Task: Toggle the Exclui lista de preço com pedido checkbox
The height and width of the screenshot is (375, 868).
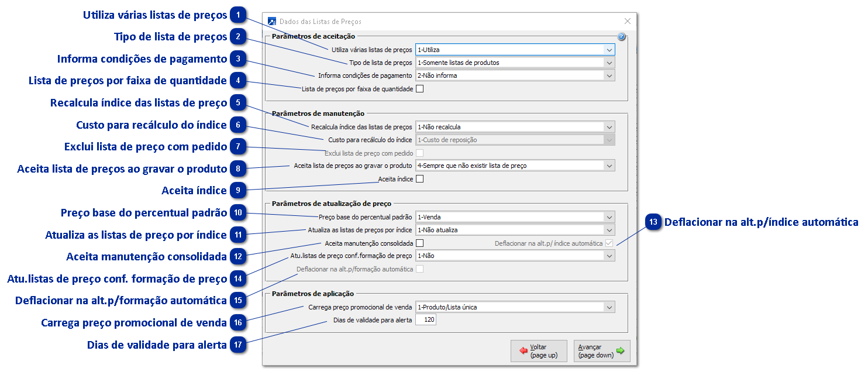Action: [419, 153]
